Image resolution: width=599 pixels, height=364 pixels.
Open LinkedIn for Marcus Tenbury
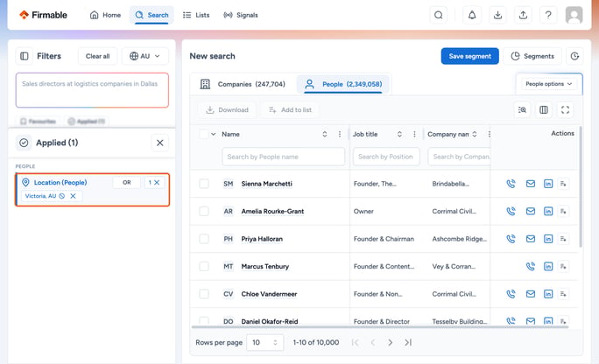548,266
